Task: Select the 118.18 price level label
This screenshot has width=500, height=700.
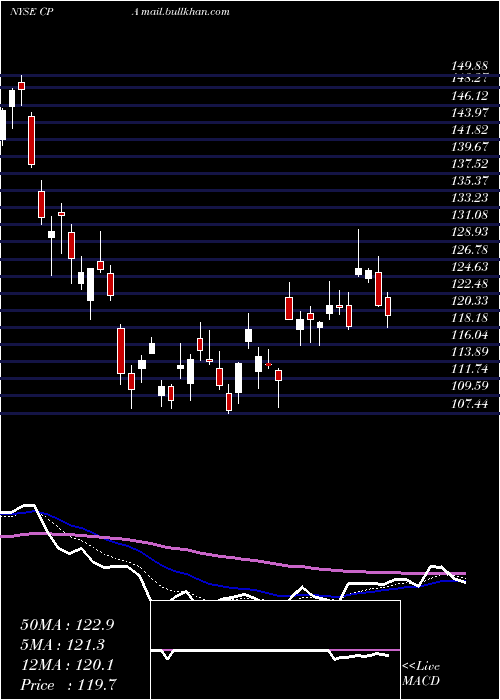Action: [x=470, y=318]
